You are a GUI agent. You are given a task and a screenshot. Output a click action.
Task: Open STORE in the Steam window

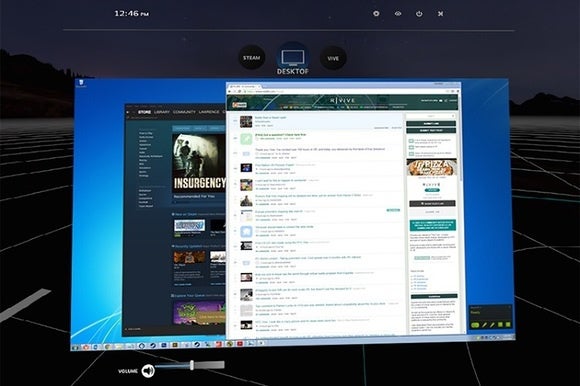click(x=144, y=112)
